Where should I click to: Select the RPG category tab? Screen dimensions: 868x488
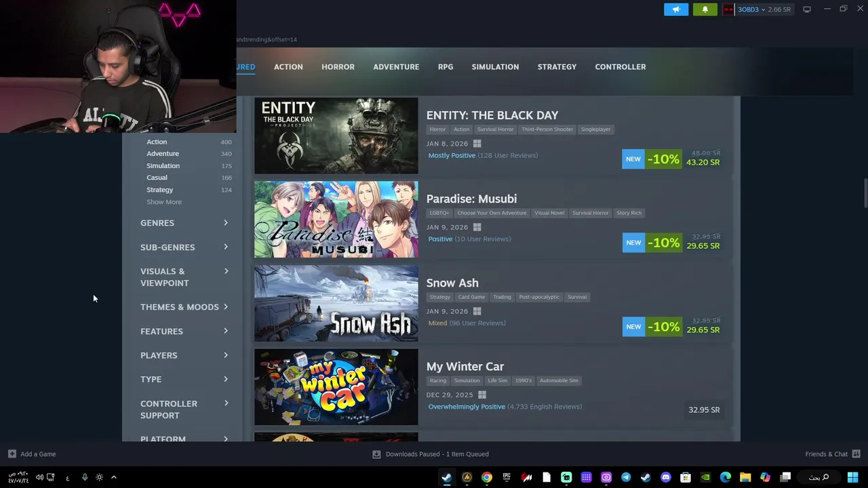[x=446, y=66]
